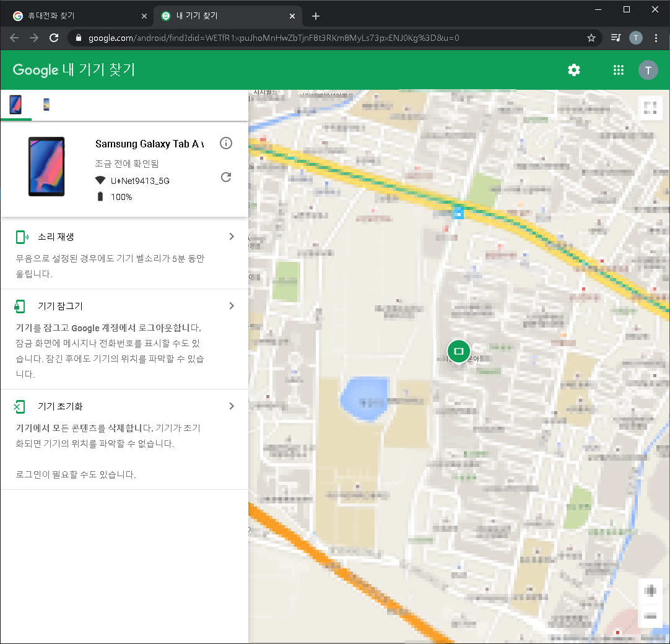Click the play sound phone icon
This screenshot has height=644, width=670.
point(22,237)
